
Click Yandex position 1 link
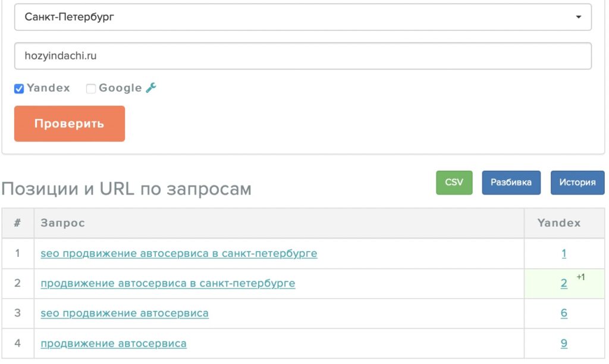(x=564, y=253)
